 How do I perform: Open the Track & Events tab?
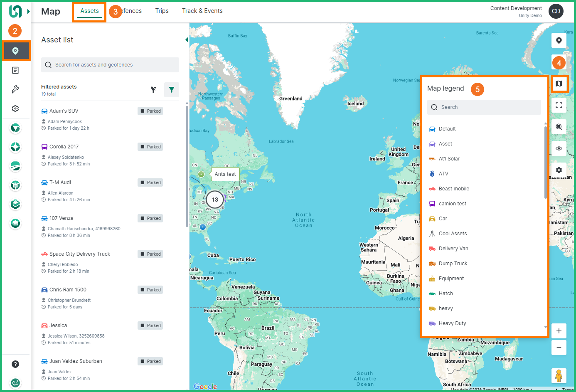click(x=202, y=11)
